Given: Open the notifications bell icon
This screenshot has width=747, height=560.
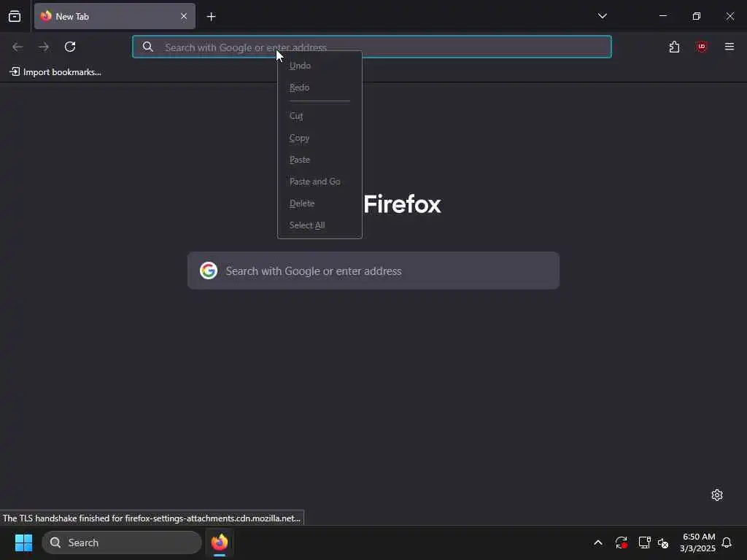Looking at the screenshot, I should [727, 542].
